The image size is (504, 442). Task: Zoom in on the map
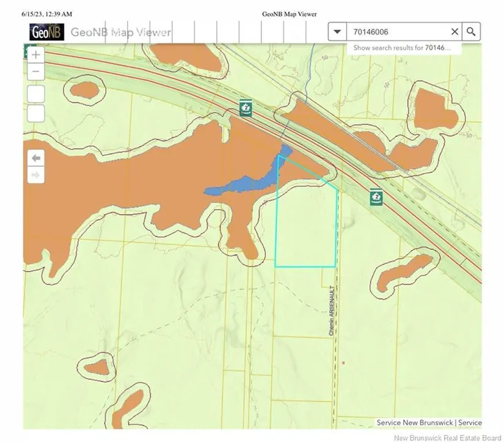[36, 54]
